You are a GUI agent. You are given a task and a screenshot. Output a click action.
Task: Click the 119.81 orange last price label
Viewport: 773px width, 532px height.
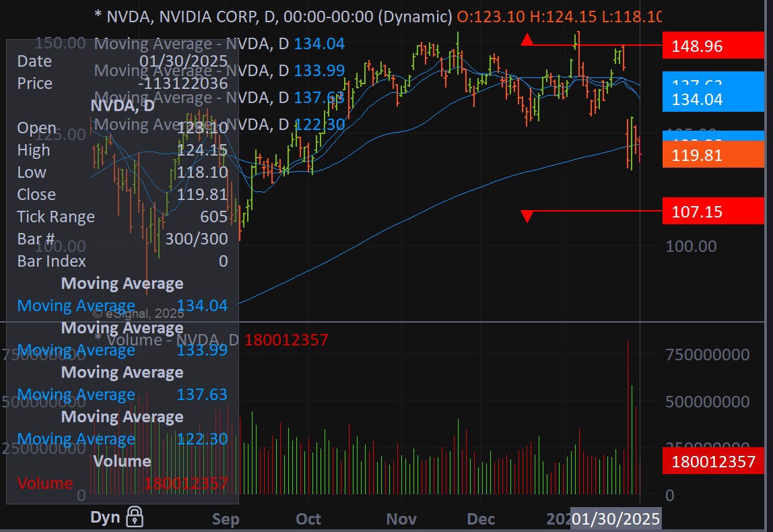pyautogui.click(x=713, y=155)
